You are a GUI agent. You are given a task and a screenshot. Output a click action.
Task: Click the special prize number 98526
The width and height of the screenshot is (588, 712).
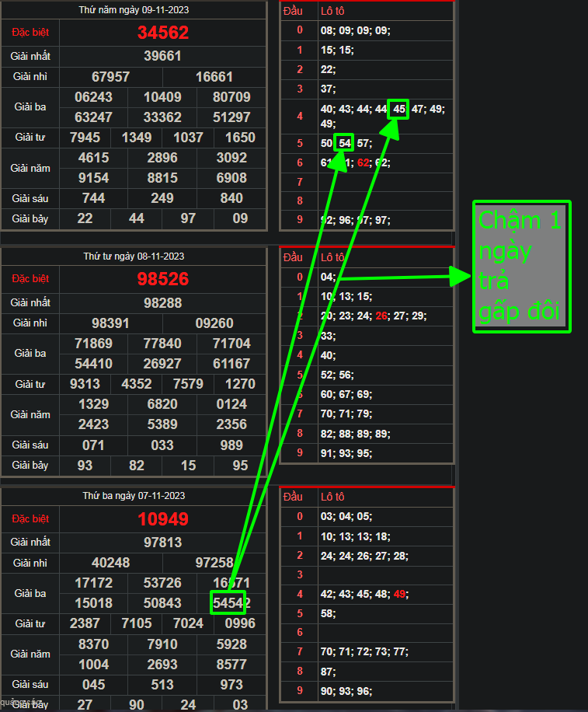point(163,279)
